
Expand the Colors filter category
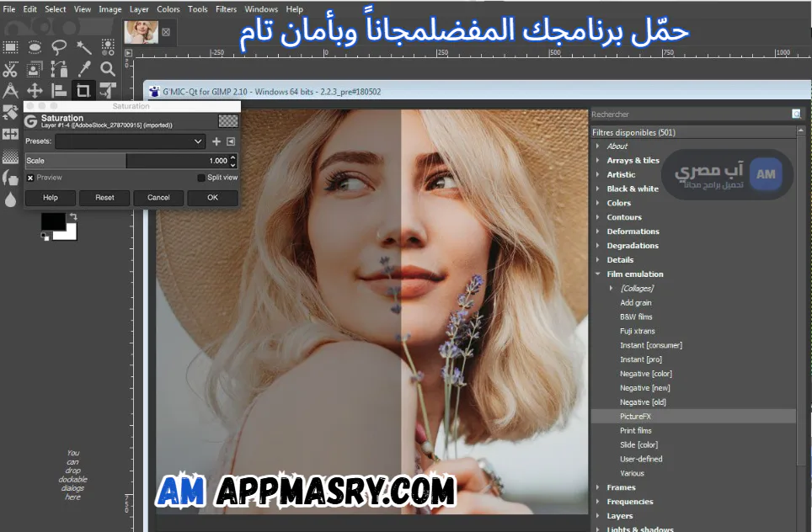(597, 203)
